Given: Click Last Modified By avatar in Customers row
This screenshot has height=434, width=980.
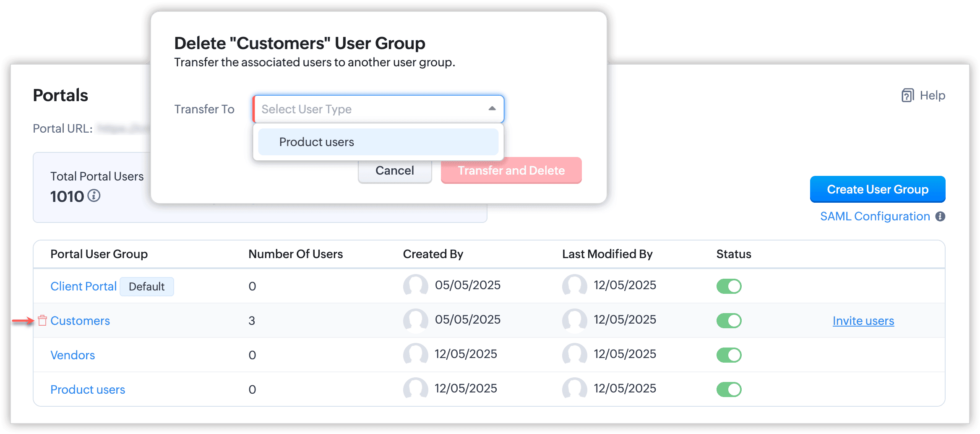Looking at the screenshot, I should (x=574, y=320).
